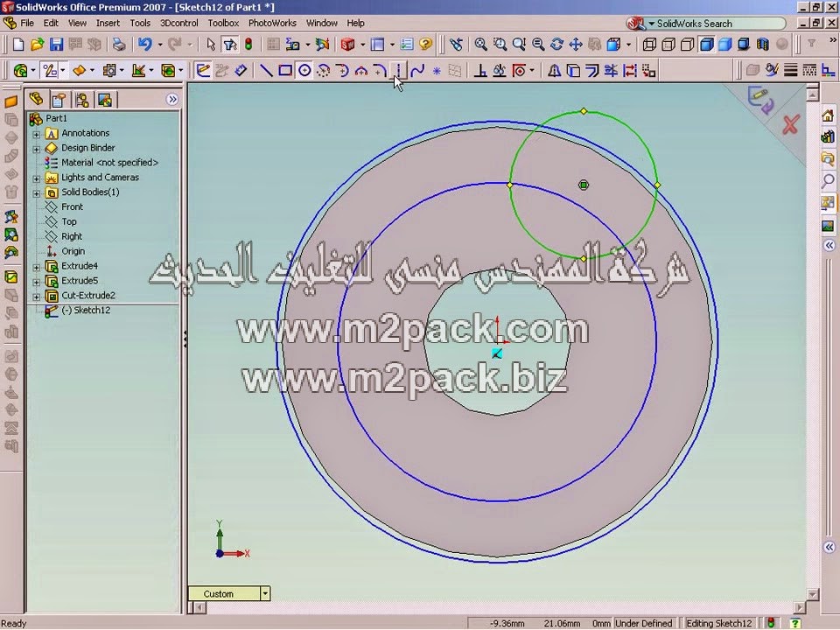Switch display to Shaded mode
This screenshot has width=840, height=630.
725,45
